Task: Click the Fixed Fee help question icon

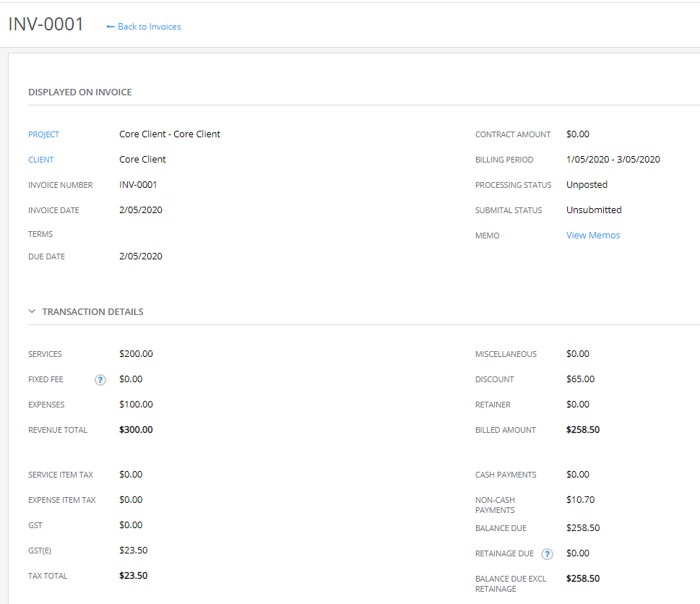Action: 100,380
